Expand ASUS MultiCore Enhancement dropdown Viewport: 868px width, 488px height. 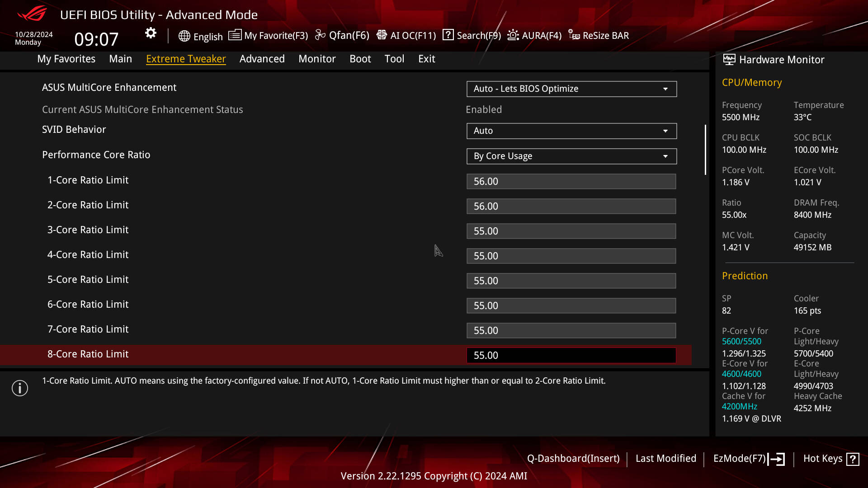click(x=571, y=89)
